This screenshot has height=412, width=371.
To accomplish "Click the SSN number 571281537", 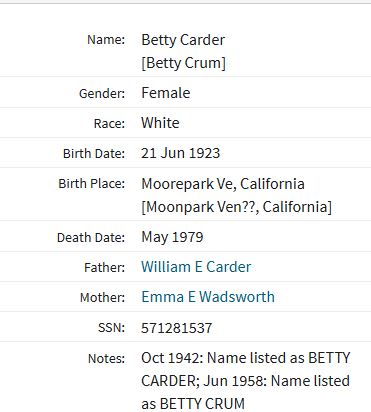I will point(176,328).
